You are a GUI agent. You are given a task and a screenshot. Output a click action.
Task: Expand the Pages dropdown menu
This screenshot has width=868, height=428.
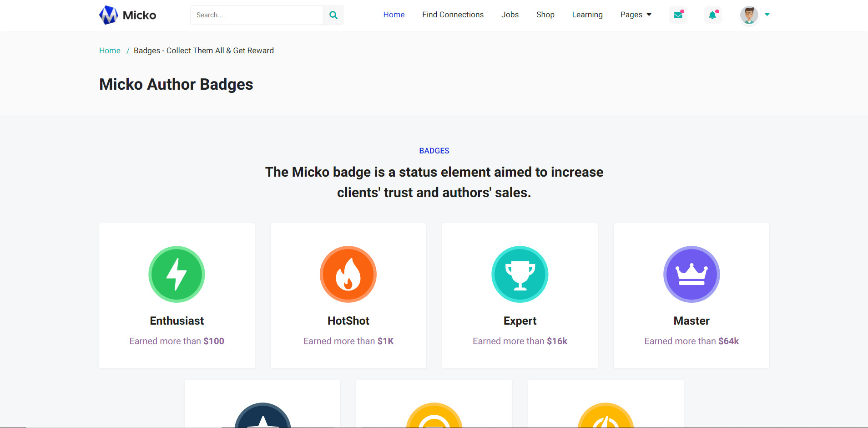coord(636,15)
